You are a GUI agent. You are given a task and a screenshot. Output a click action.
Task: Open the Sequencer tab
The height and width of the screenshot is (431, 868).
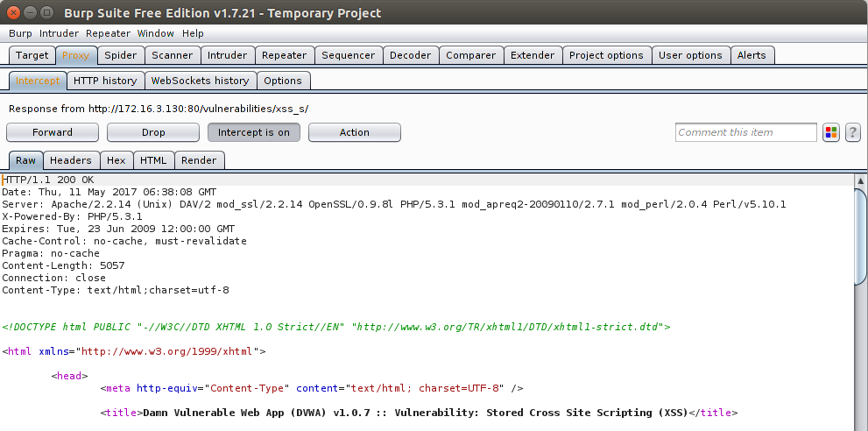(349, 55)
